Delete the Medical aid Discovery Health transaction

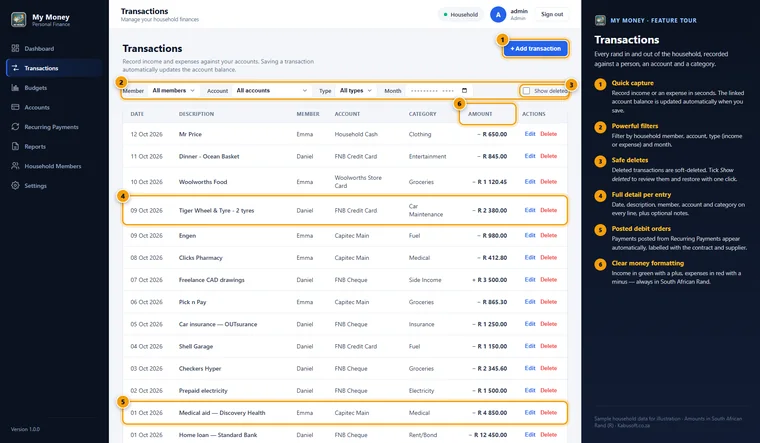pyautogui.click(x=549, y=412)
